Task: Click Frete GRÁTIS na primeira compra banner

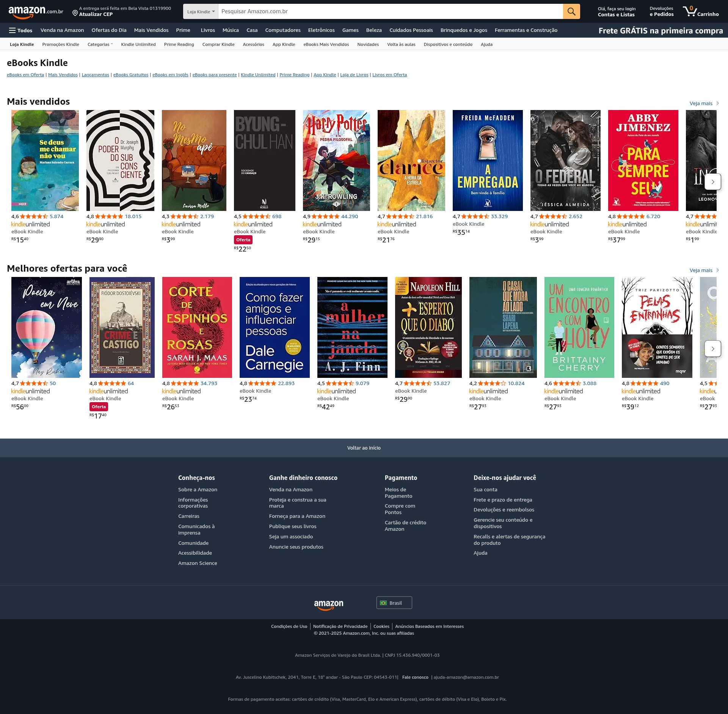Action: coord(661,31)
